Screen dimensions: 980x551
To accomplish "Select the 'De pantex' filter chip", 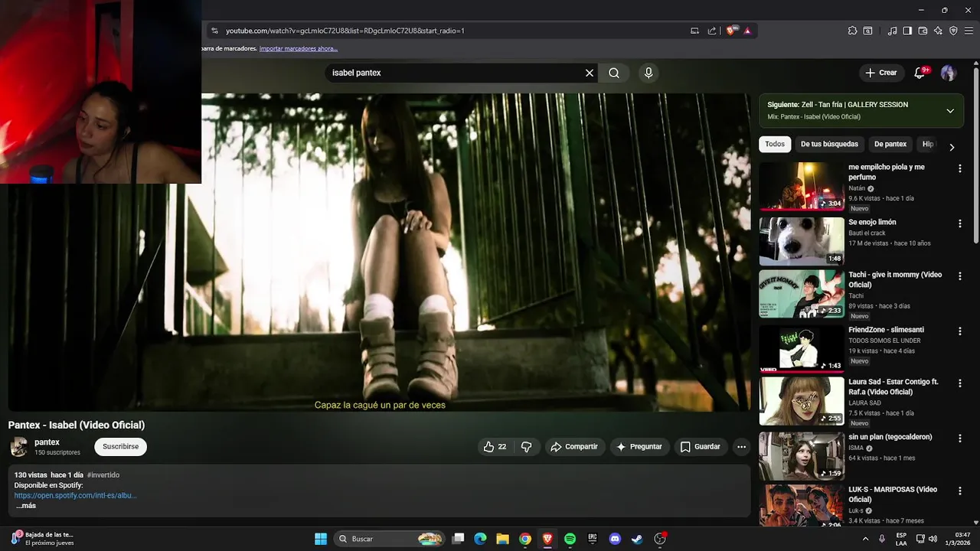I will pyautogui.click(x=890, y=144).
